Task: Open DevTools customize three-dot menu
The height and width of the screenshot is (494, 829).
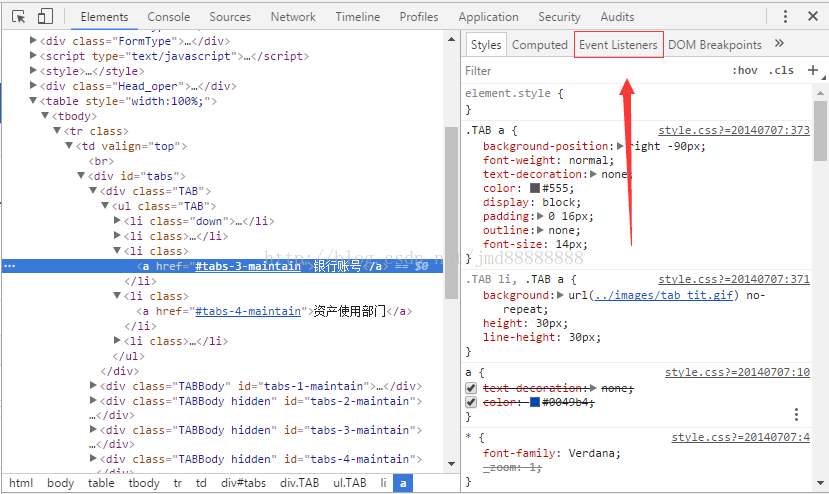Action: pyautogui.click(x=785, y=16)
